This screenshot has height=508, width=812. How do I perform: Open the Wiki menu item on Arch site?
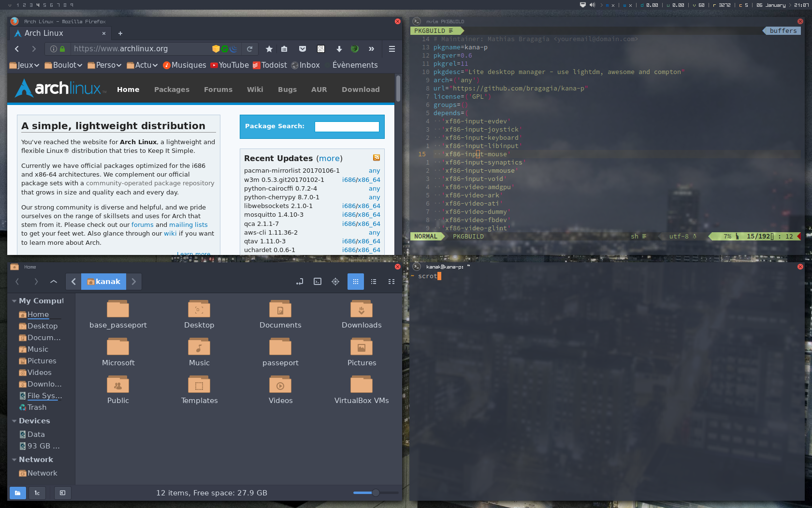255,90
